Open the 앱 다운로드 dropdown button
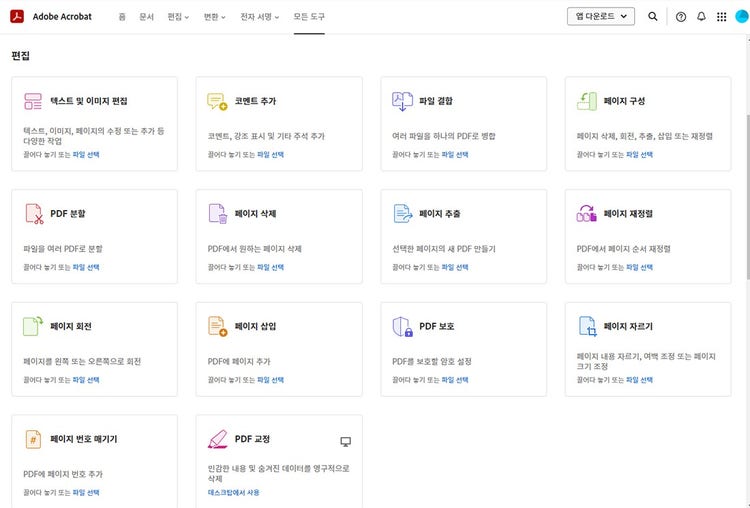The height and width of the screenshot is (508, 750). click(601, 16)
